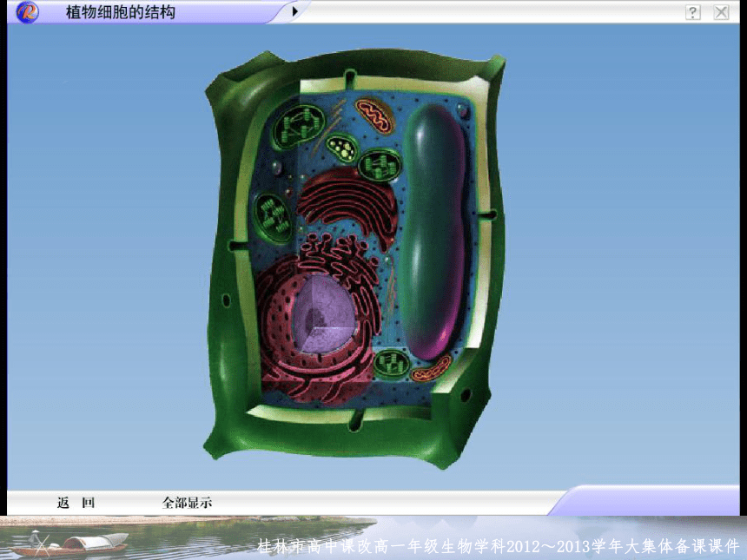Click the small green organelle with yellow dots
Screen dimensions: 747x560
coord(342,148)
